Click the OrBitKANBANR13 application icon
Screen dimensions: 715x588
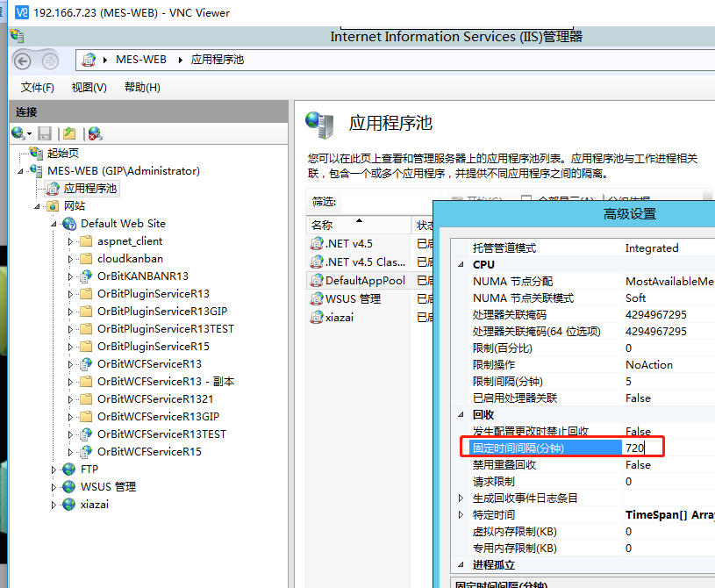click(x=86, y=276)
